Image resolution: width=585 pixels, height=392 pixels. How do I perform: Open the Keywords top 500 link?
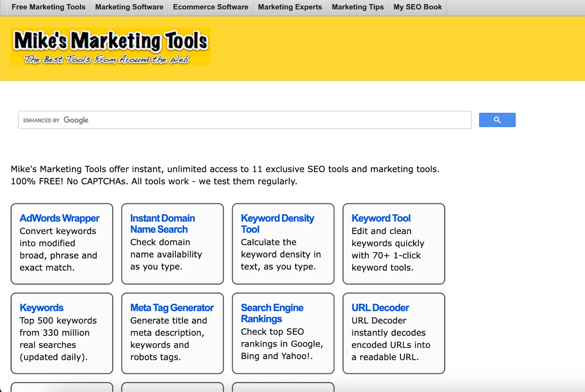point(42,308)
